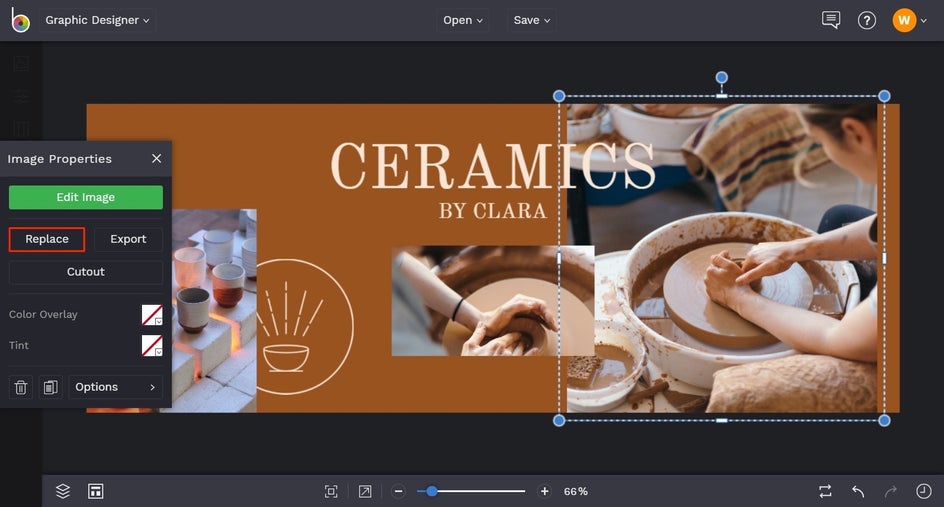Expand the Options submenu
The image size is (944, 507).
click(116, 387)
